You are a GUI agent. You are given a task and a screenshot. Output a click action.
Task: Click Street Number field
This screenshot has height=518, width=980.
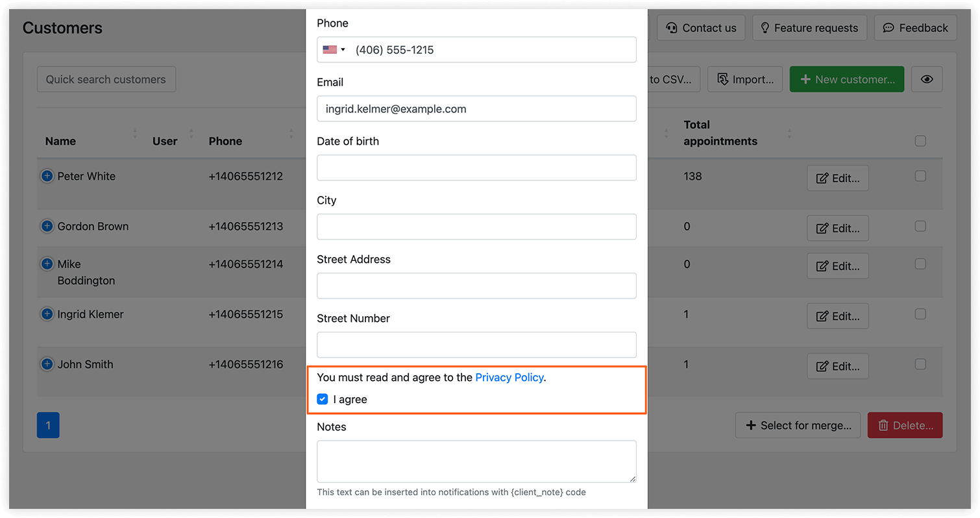click(476, 345)
